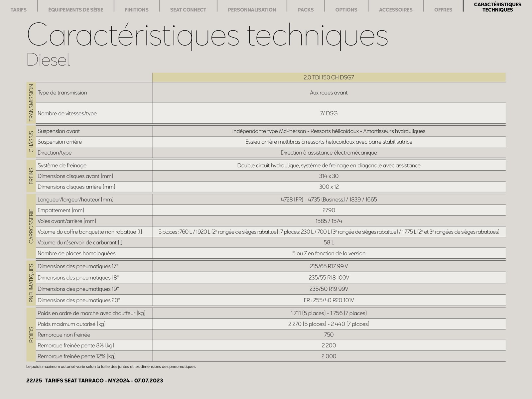The image size is (532, 399).
Task: Select 'Poids maximum autorisé (kg)' label
Action: [71, 324]
